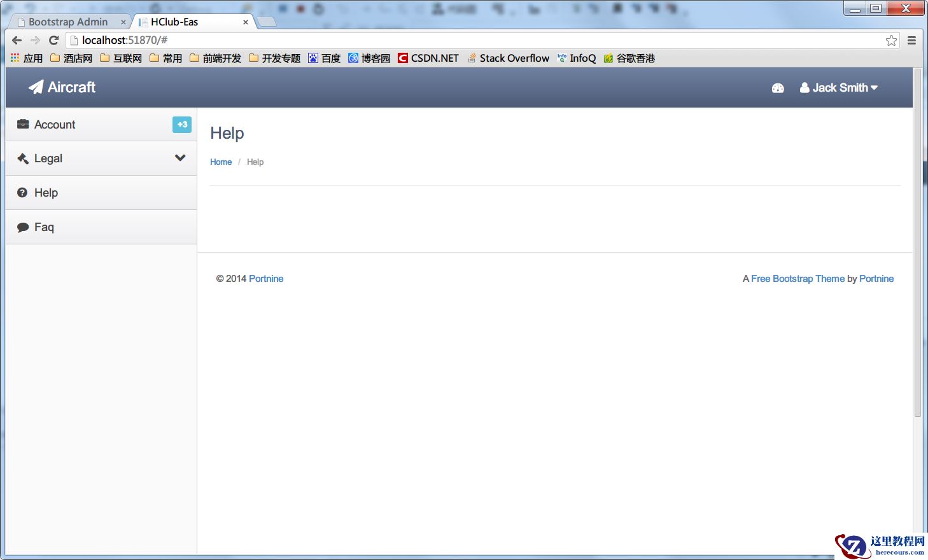Click the reload page icon
The width and height of the screenshot is (928, 560).
tap(53, 39)
